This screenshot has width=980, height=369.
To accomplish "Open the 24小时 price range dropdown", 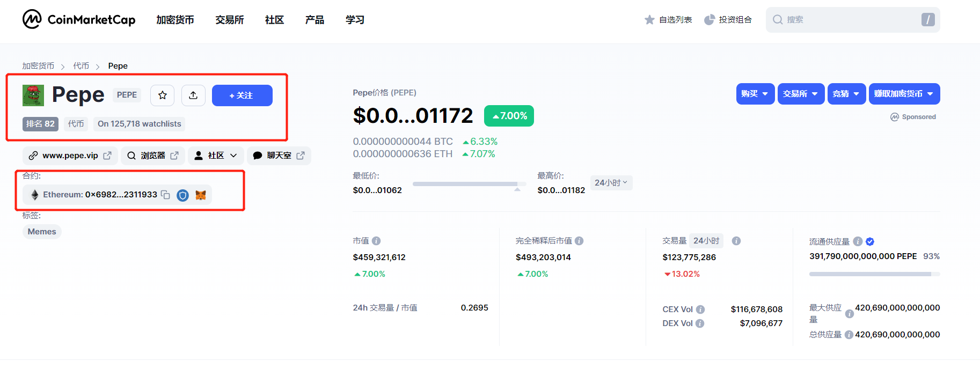I will coord(611,183).
